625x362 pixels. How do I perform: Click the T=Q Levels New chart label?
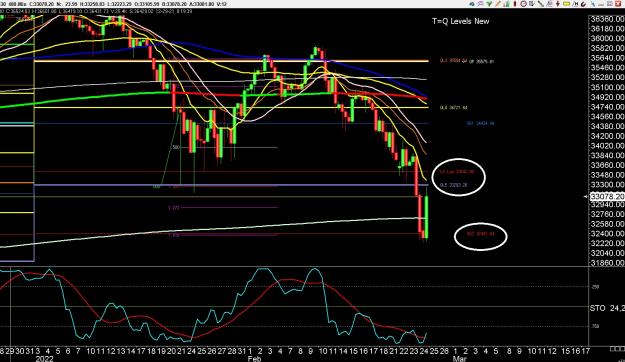[x=460, y=22]
